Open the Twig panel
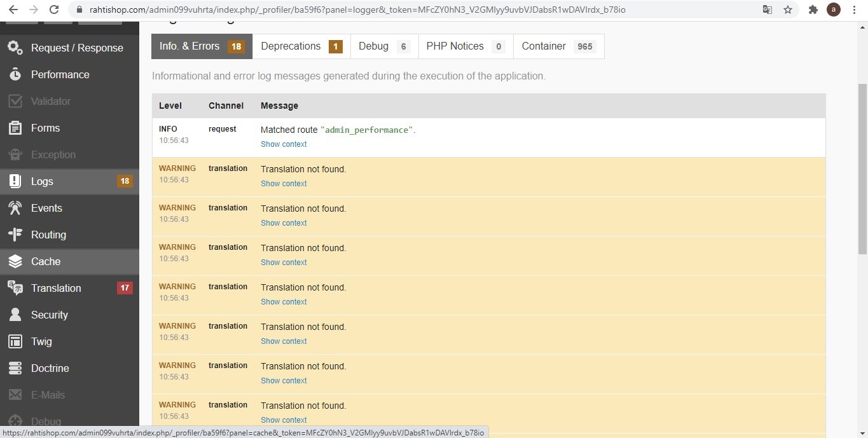This screenshot has height=438, width=868. [69, 341]
